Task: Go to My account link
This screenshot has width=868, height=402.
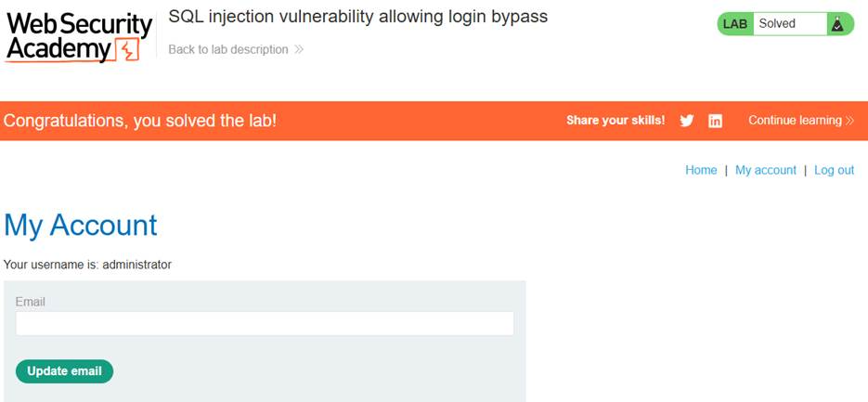Action: [x=766, y=170]
